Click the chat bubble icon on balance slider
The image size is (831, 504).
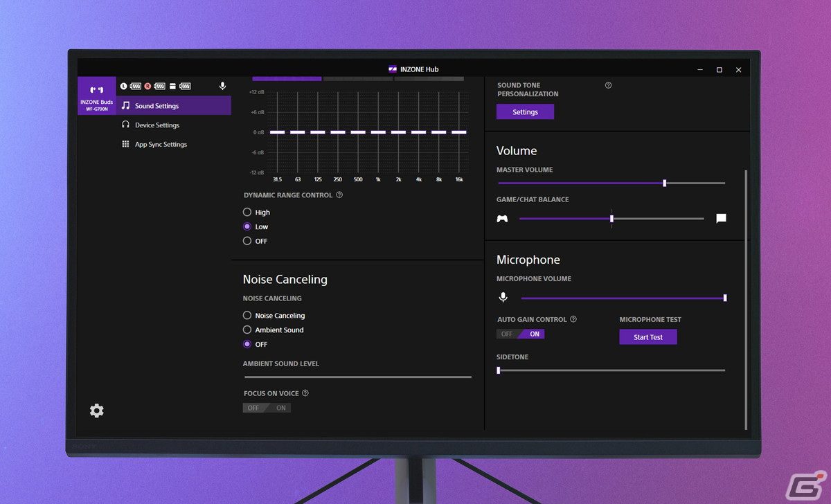721,219
